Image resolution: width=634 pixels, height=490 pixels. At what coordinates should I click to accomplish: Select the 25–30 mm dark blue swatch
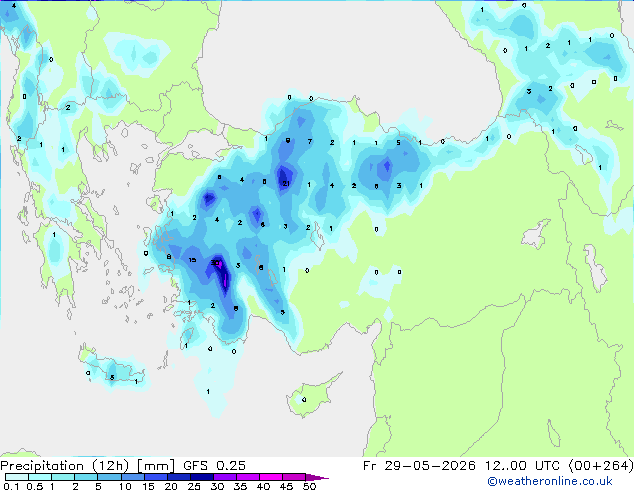tap(201, 477)
